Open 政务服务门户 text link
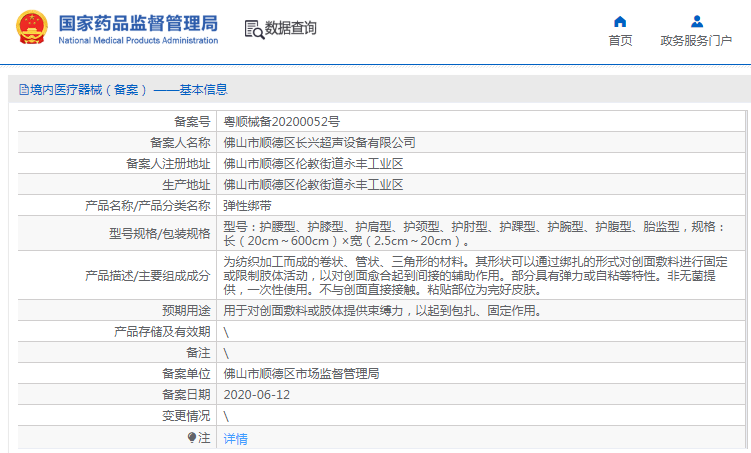The width and height of the screenshot is (751, 453). [x=696, y=41]
